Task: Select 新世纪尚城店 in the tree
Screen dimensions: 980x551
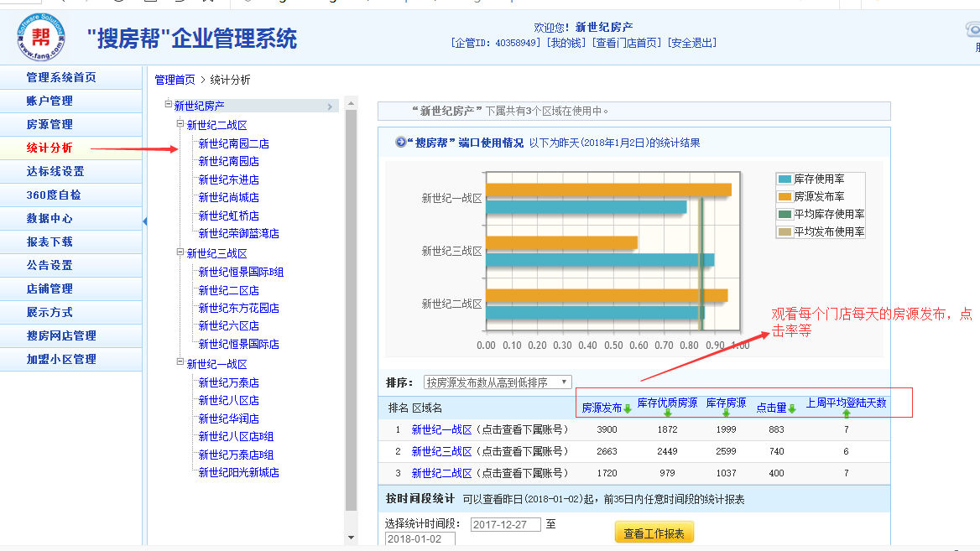Action: (x=229, y=197)
